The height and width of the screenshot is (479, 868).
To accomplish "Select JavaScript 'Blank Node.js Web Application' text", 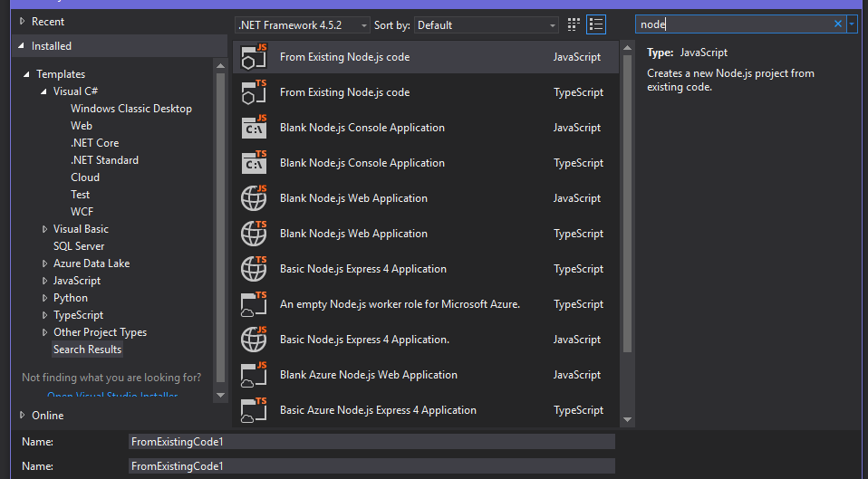I will tap(353, 198).
